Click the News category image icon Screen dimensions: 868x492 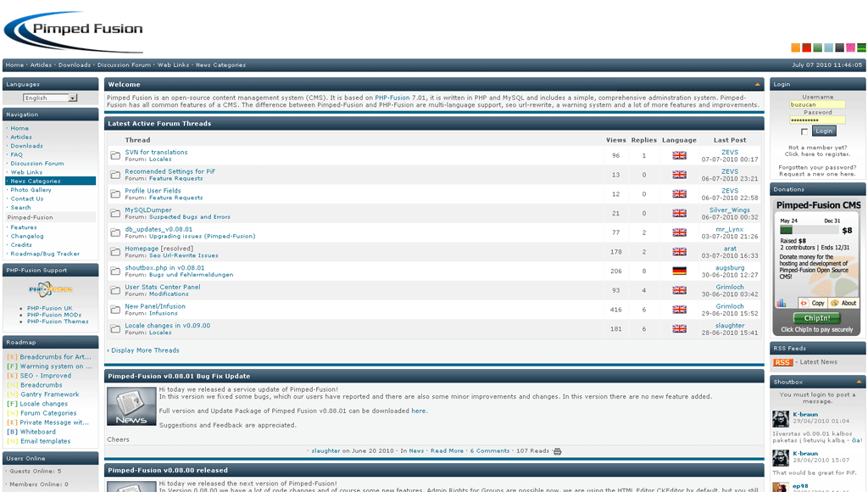click(131, 406)
